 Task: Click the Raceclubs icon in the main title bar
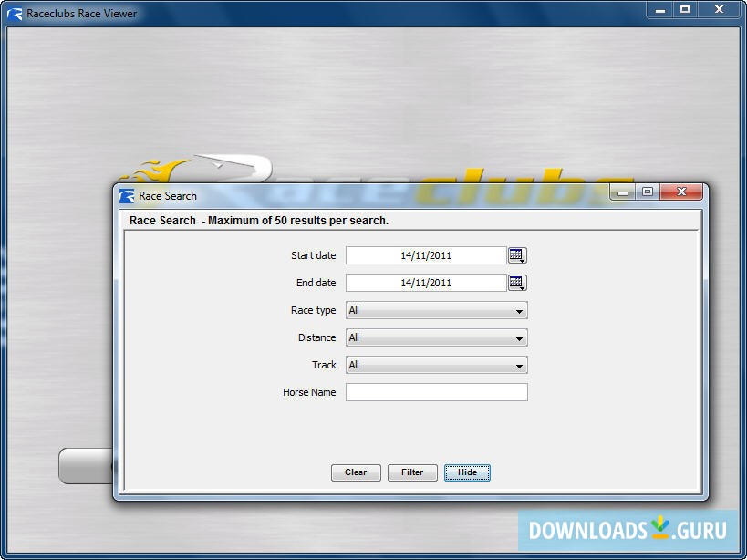13,13
